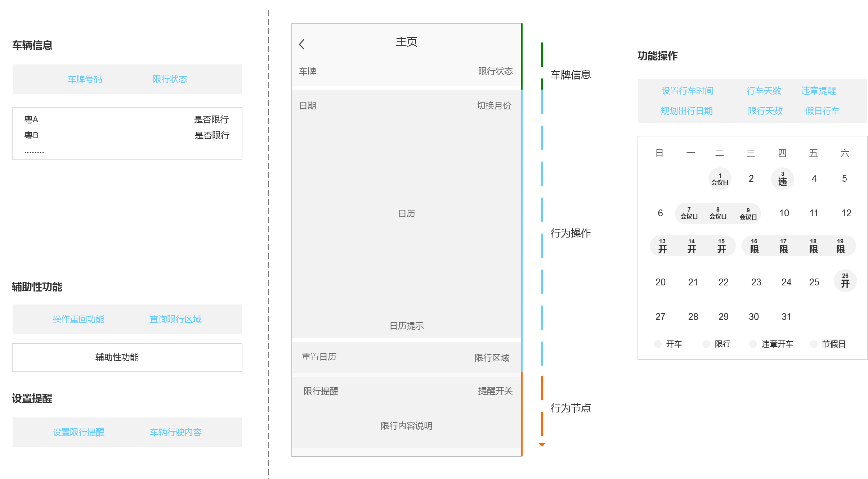Click day 13 marked 开
The width and height of the screenshot is (868, 479).
pos(662,246)
